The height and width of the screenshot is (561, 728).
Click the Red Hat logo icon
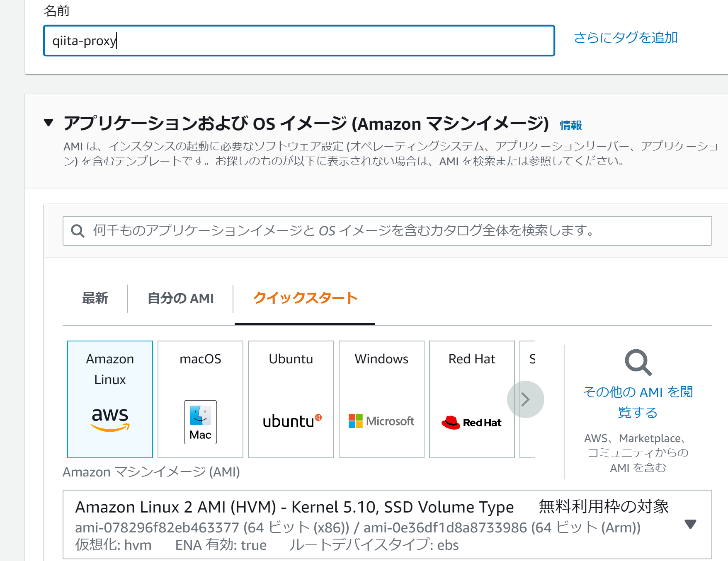pos(472,422)
